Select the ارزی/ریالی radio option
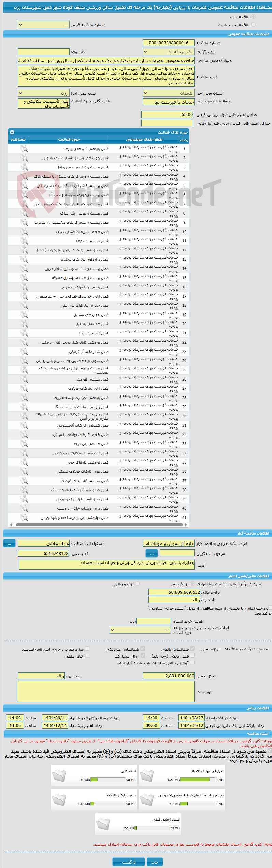The height and width of the screenshot is (868, 272). (x=192, y=584)
